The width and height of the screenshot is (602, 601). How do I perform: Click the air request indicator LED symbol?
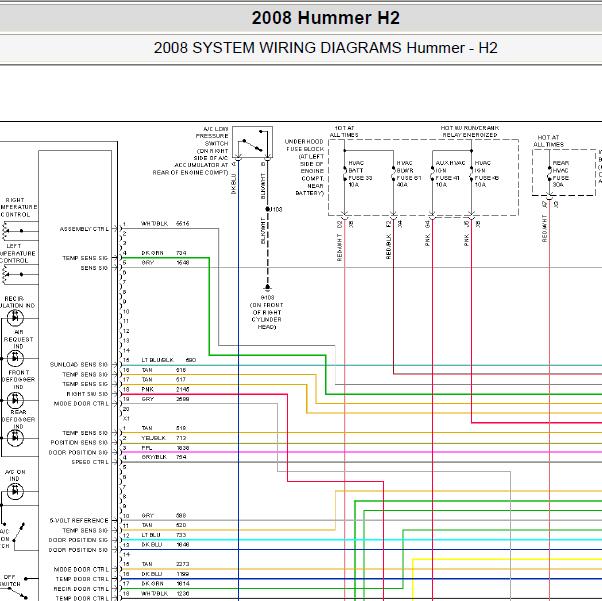[x=15, y=358]
